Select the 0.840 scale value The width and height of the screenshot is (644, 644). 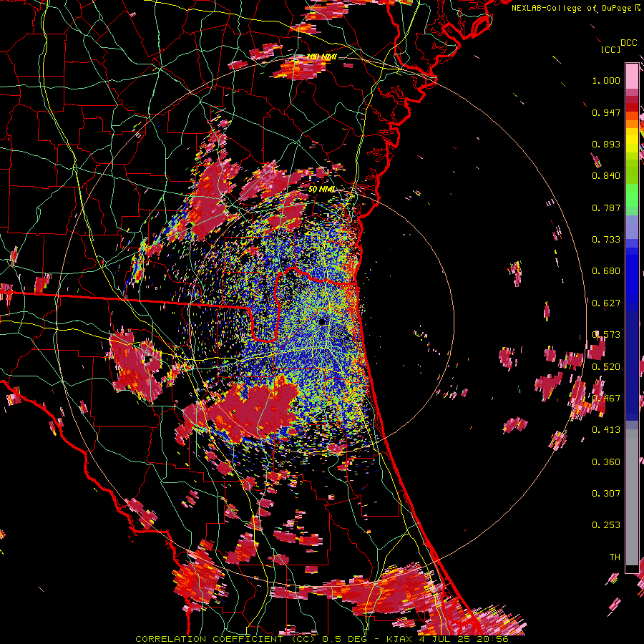pos(606,176)
